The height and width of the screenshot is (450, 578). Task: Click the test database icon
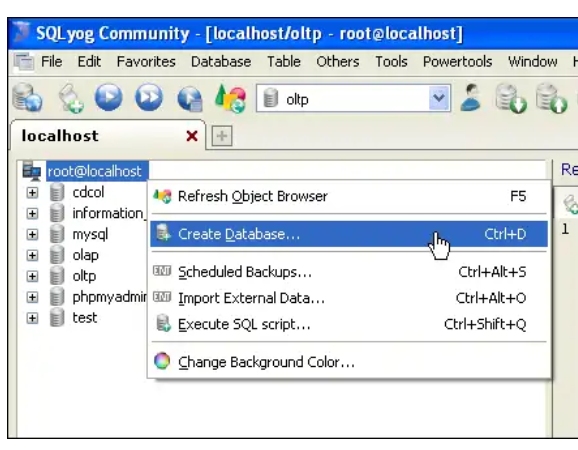(57, 318)
